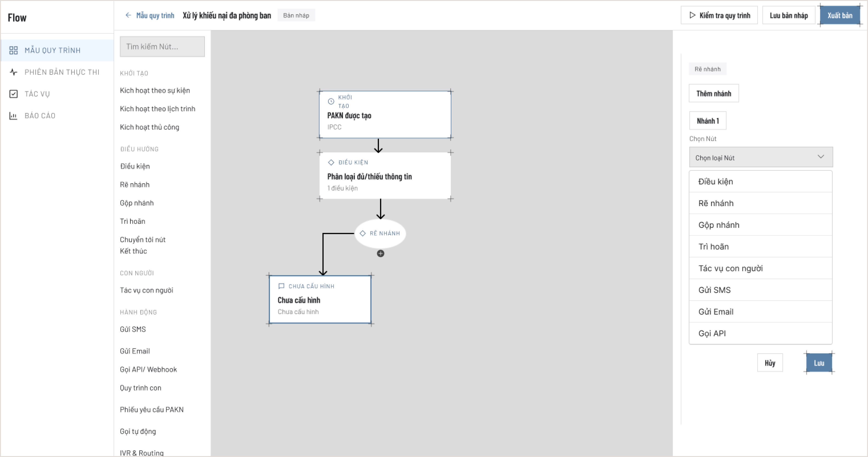Select Tác vụ con người in dropdown list
868x457 pixels.
(x=760, y=268)
